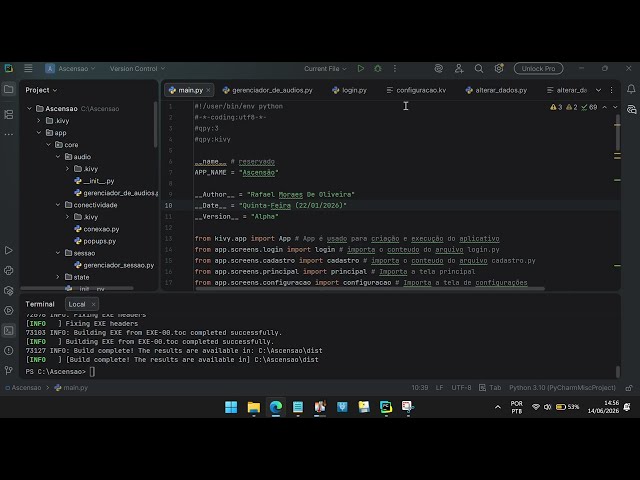Open conexao.py in project tree
Image resolution: width=640 pixels, height=480 pixels.
97,229
